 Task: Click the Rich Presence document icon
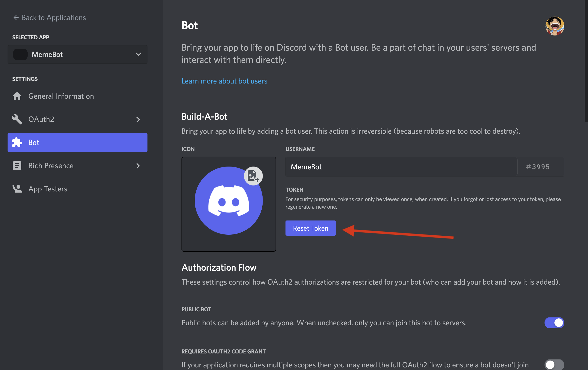coord(17,166)
